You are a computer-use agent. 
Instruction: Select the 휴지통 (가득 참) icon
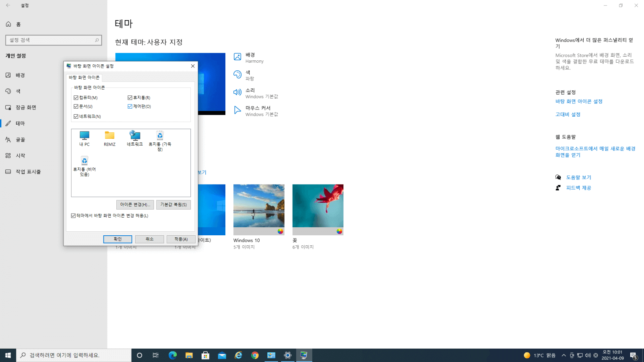[x=160, y=141]
